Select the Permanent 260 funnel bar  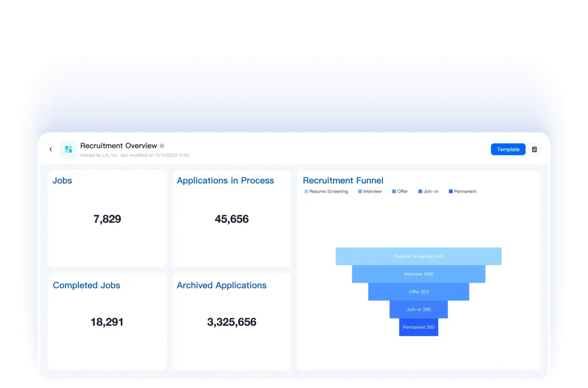(x=418, y=327)
